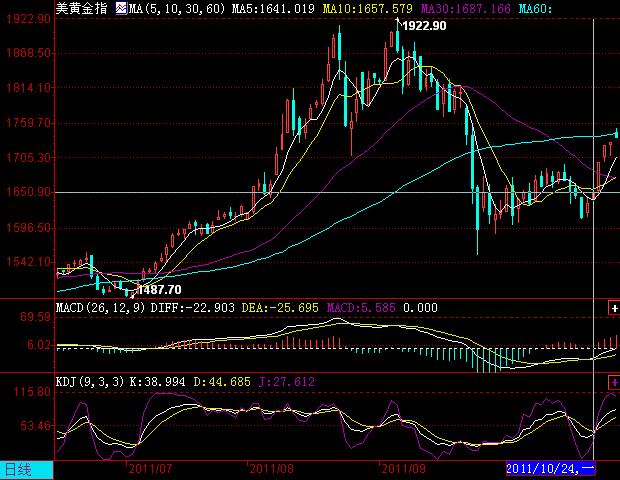This screenshot has height=480, width=620.
Task: Click the 1705.30 price axis label
Action: click(x=28, y=158)
